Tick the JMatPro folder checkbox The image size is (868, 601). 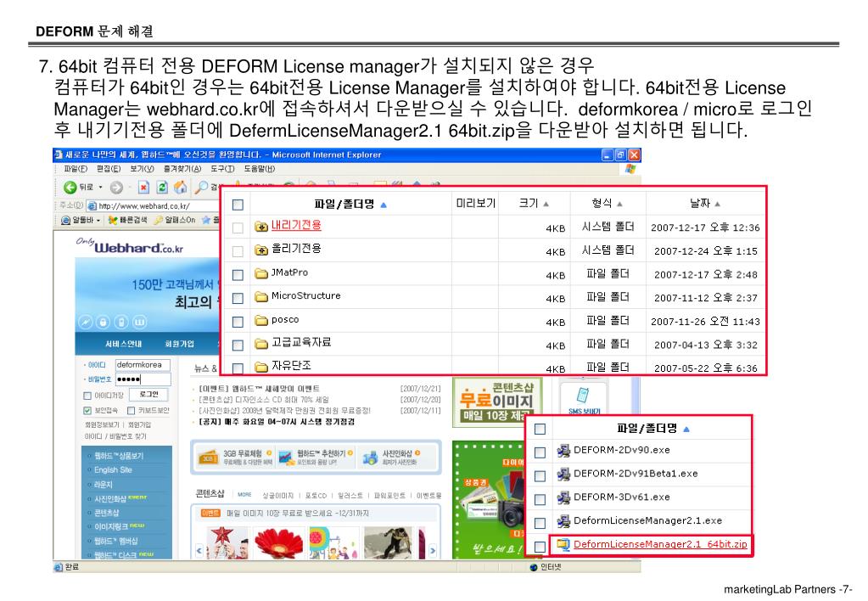pyautogui.click(x=238, y=275)
